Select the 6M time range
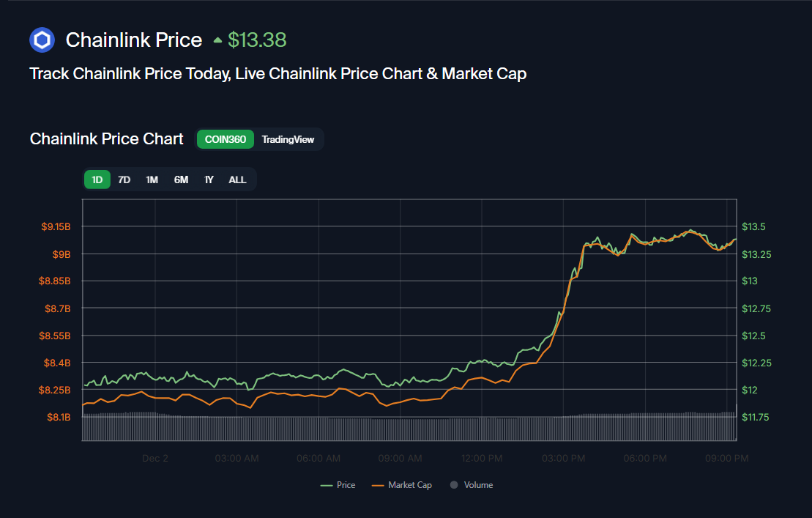Viewport: 812px width, 518px height. coord(181,180)
